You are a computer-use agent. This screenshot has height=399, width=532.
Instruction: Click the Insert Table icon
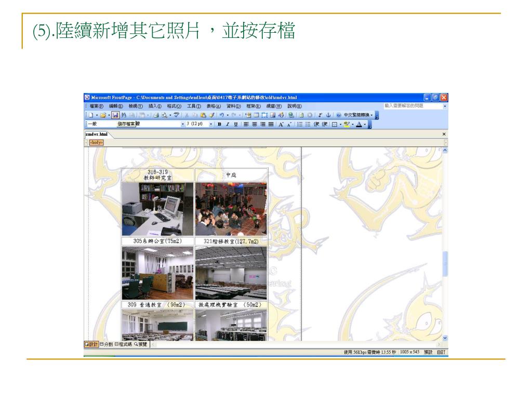point(256,115)
